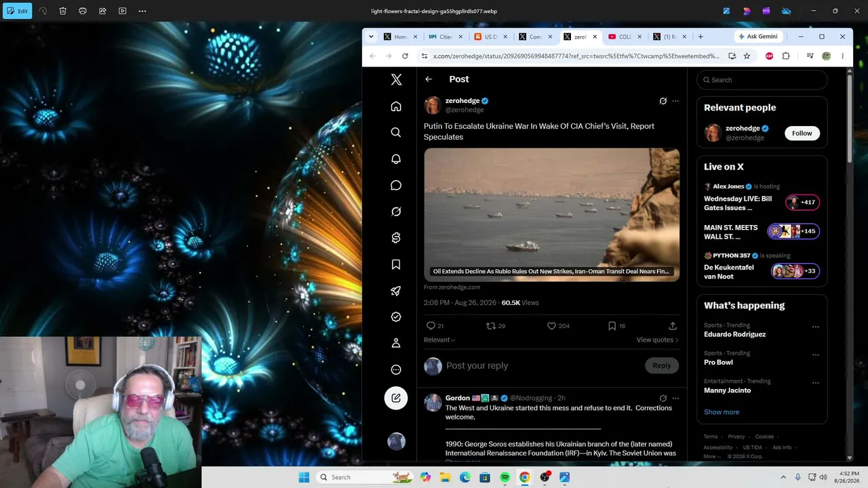The height and width of the screenshot is (488, 868).
Task: Open three-dot menu on Gordon's reply
Action: 675,398
